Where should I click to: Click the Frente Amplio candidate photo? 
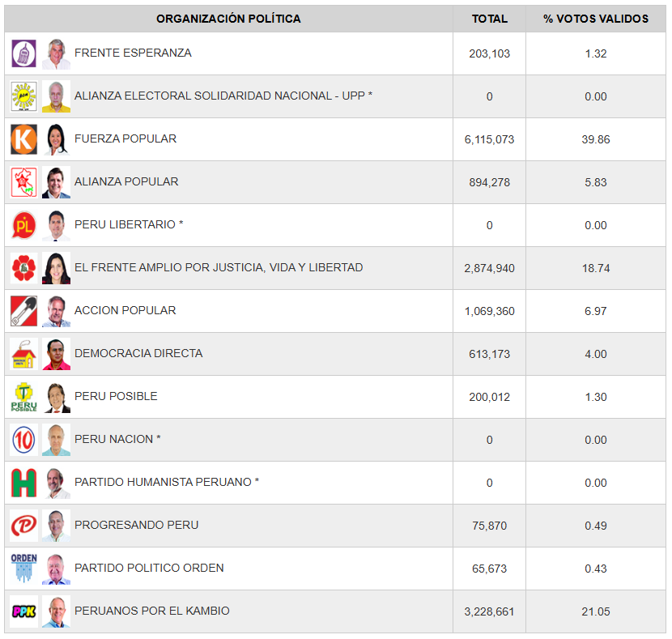[x=56, y=268]
